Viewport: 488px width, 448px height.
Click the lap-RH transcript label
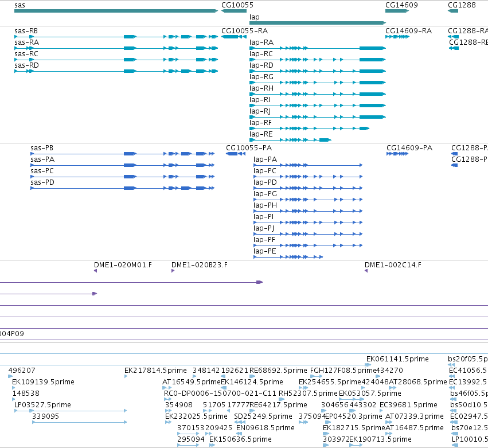coord(261,88)
